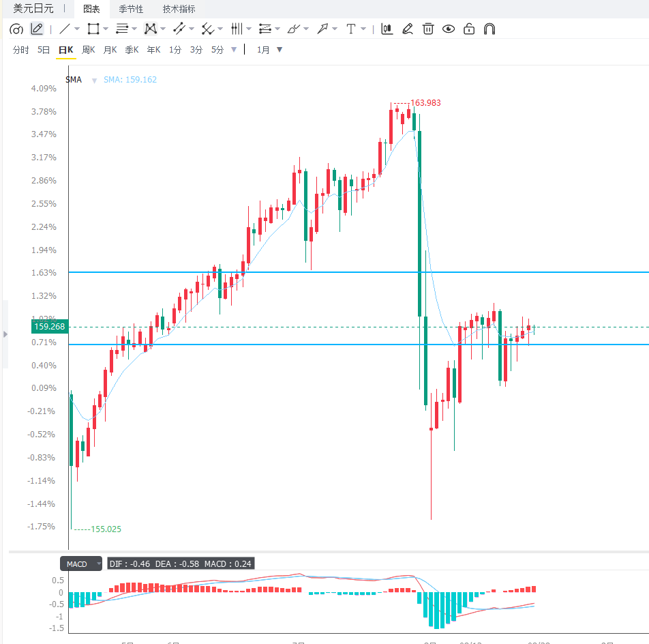Viewport: 649px width, 644px height.
Task: Open the 技术指标 tab
Action: pyautogui.click(x=179, y=9)
